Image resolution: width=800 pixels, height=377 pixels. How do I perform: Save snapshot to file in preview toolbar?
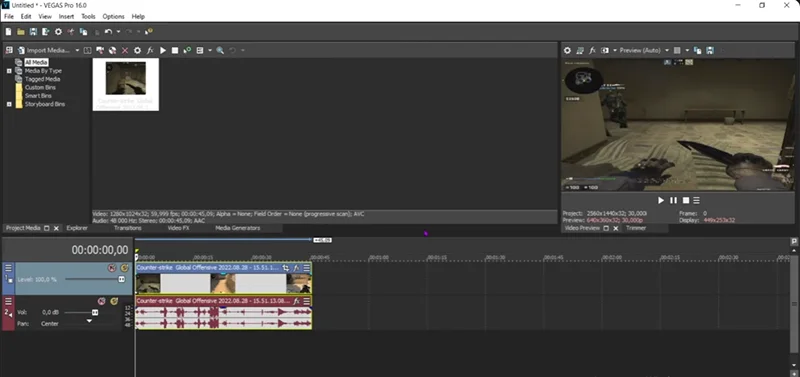click(x=710, y=51)
